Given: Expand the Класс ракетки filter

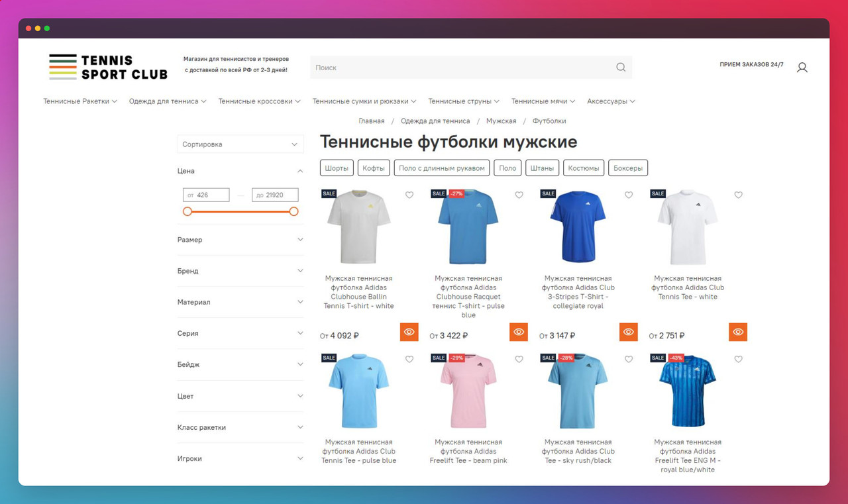Looking at the screenshot, I should coord(240,427).
